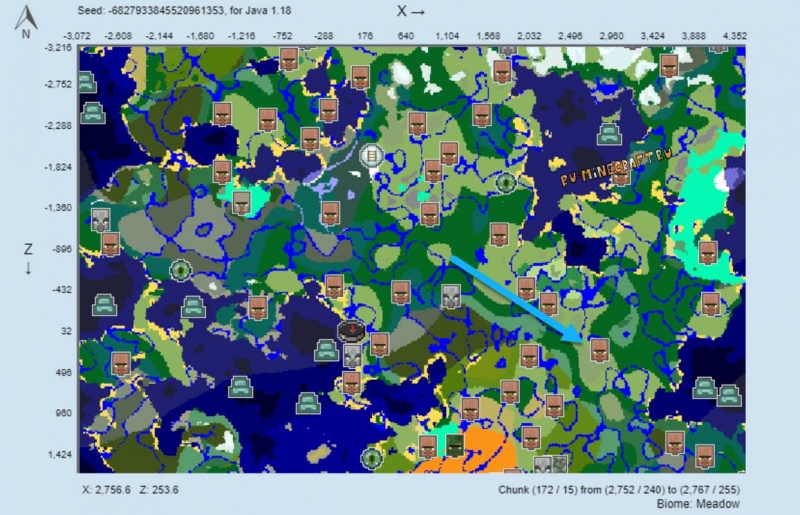The image size is (800, 515).
Task: Select the village icon left of the zombie village
Action: coord(428,446)
